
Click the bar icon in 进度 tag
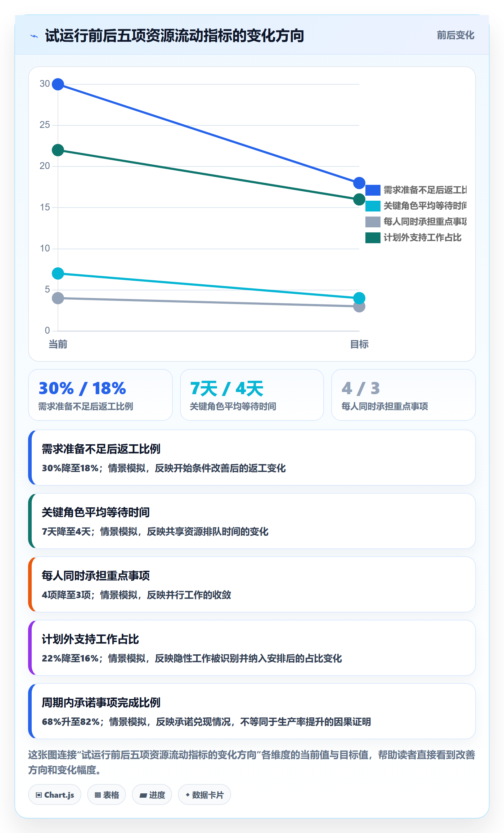143,795
